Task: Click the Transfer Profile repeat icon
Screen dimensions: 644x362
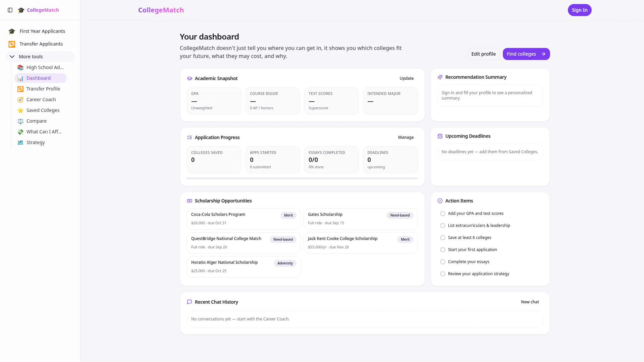Action: 20,89
